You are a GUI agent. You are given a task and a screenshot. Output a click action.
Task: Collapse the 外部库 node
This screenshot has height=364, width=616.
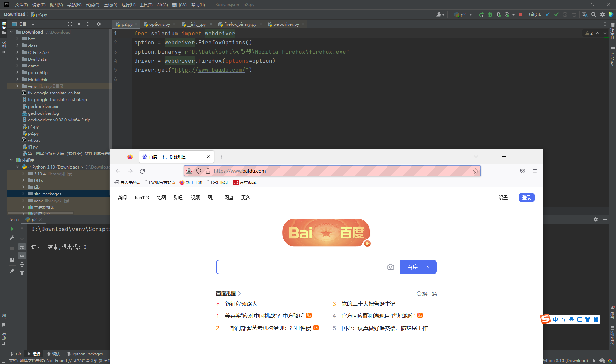(11, 160)
